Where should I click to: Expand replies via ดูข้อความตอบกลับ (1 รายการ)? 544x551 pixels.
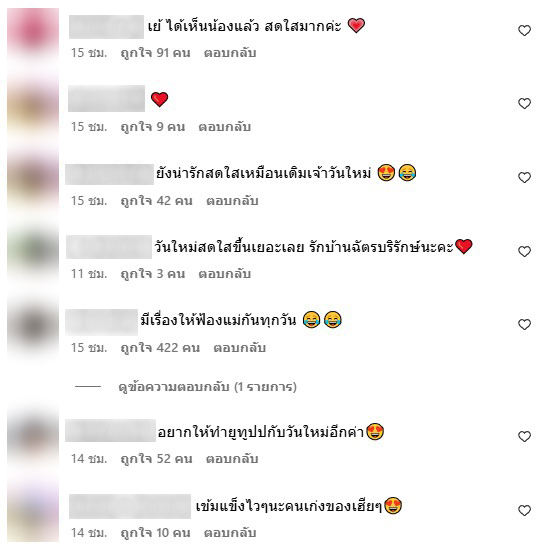coord(207,387)
